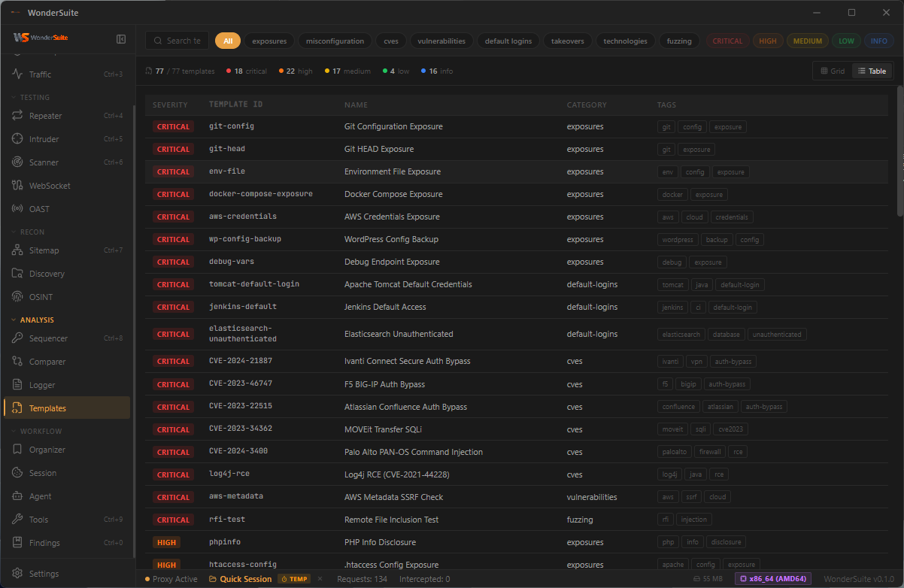The image size is (904, 588).
Task: Toggle the CRITICAL severity filter
Action: tap(727, 41)
